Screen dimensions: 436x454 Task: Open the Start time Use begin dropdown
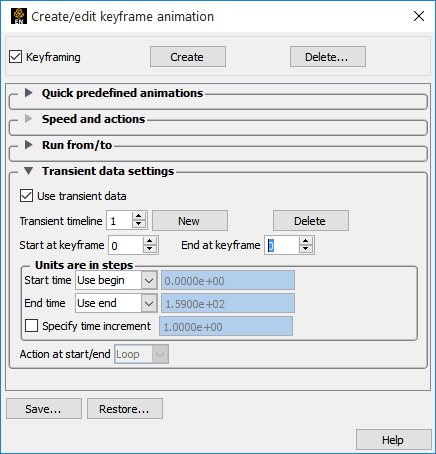tap(116, 280)
